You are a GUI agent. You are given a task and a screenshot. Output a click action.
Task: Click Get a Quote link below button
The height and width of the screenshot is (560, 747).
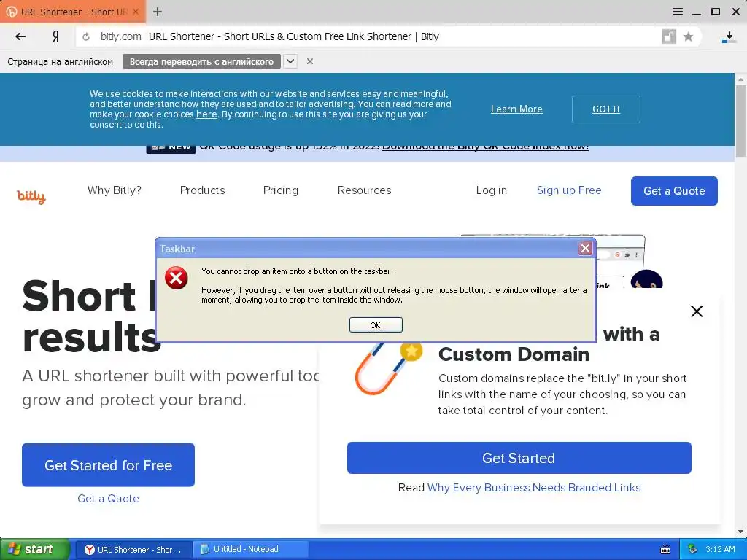point(108,499)
